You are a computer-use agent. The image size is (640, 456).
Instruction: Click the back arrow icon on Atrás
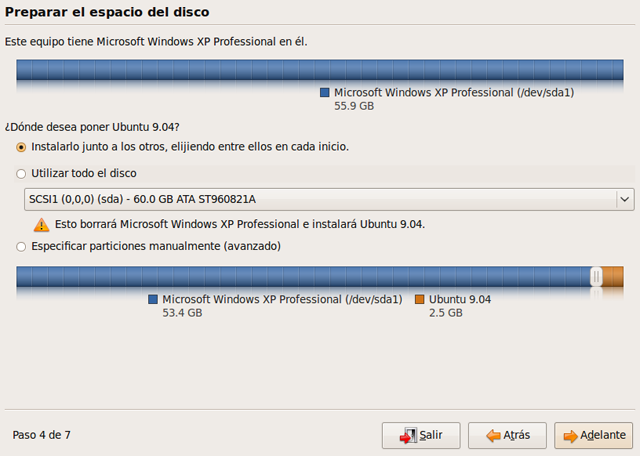coord(492,436)
